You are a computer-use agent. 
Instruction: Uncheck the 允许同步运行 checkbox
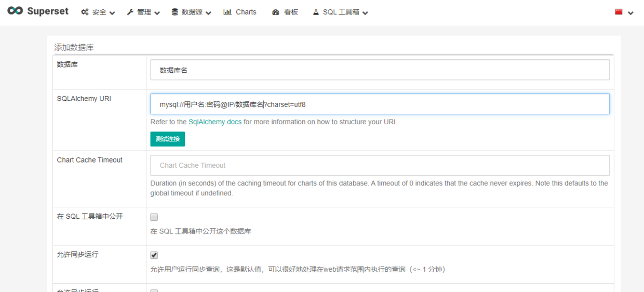point(154,255)
